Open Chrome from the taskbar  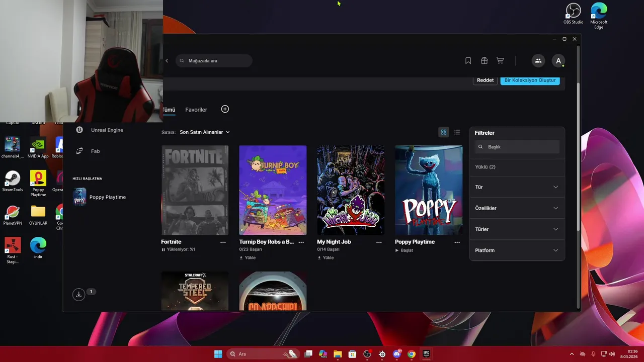(412, 354)
